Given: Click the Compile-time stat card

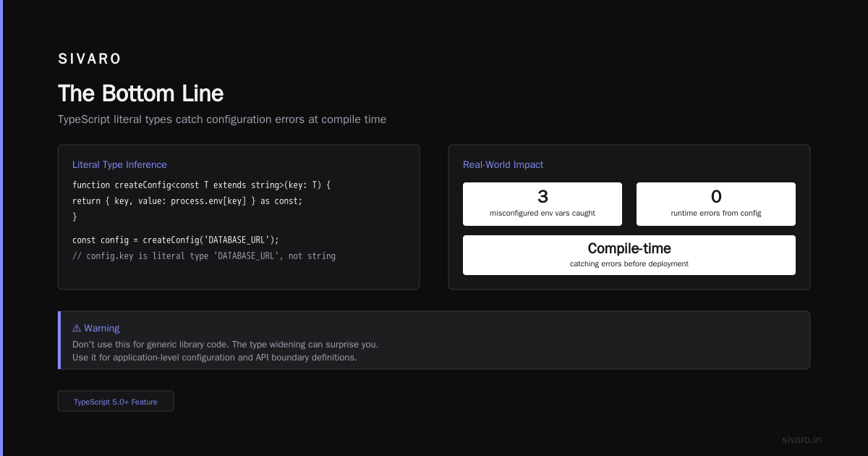Looking at the screenshot, I should tap(629, 255).
